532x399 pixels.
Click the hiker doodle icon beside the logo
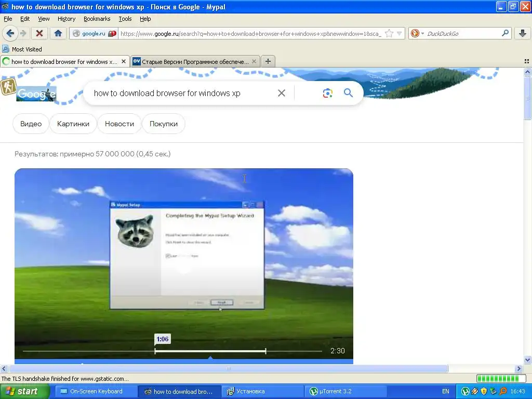click(8, 87)
